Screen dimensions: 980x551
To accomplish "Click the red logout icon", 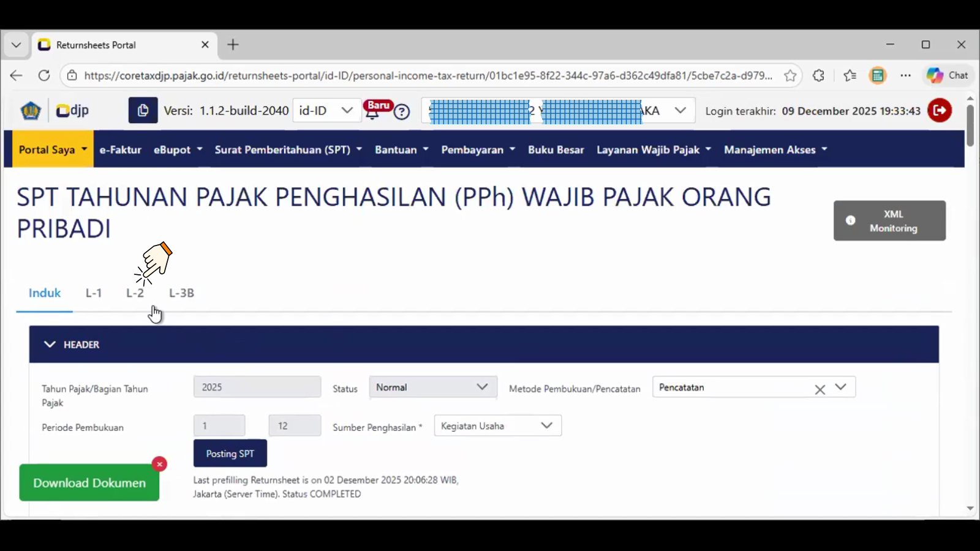I will pyautogui.click(x=939, y=111).
